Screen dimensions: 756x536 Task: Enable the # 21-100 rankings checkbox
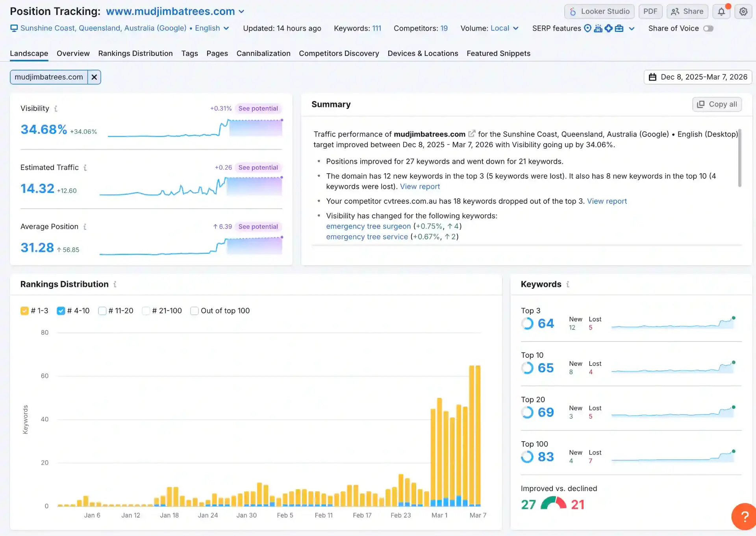[146, 311]
